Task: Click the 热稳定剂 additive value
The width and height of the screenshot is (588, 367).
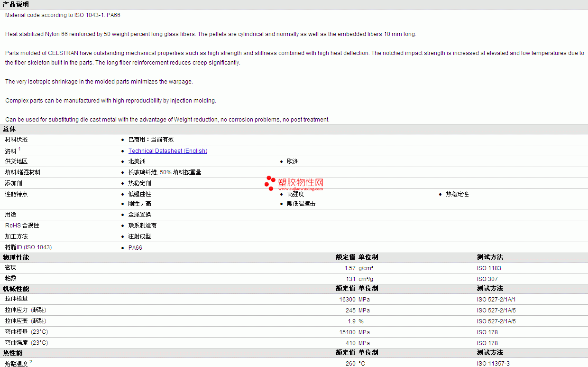Action: pyautogui.click(x=140, y=183)
